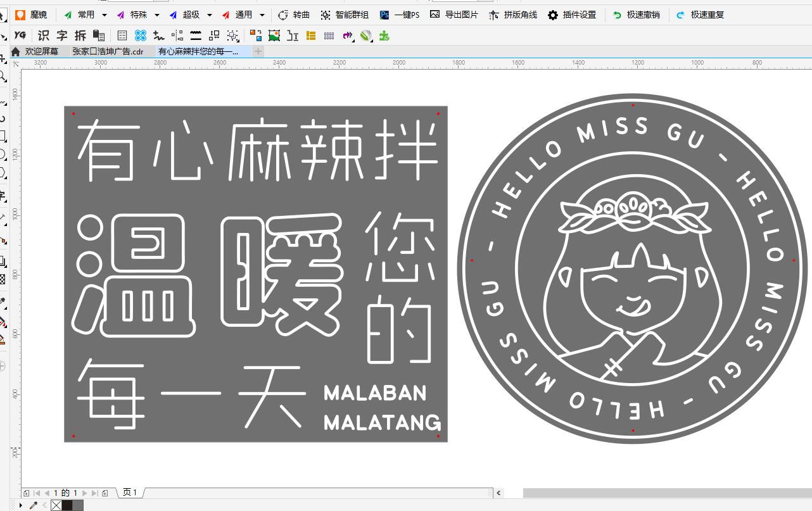Click the 字 text tool icon

click(x=62, y=35)
